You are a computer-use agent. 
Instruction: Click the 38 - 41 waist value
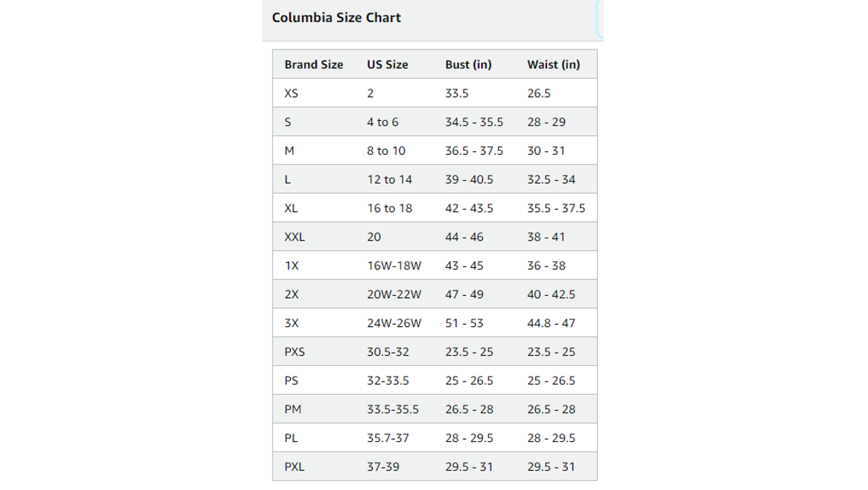coord(546,238)
